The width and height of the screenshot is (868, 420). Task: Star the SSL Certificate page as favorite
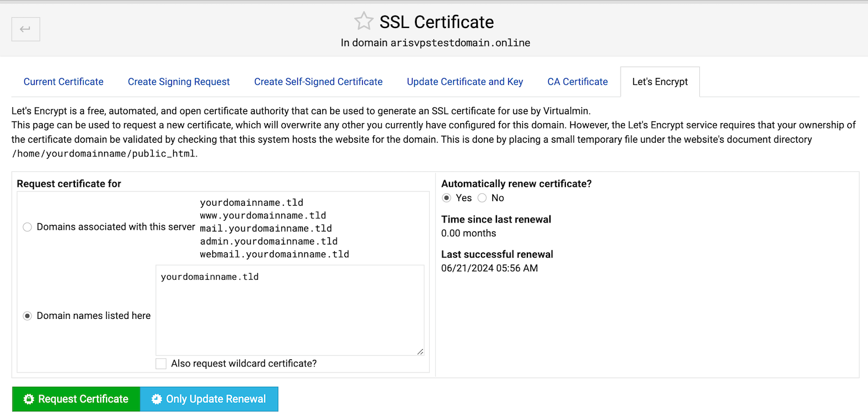[x=363, y=22]
